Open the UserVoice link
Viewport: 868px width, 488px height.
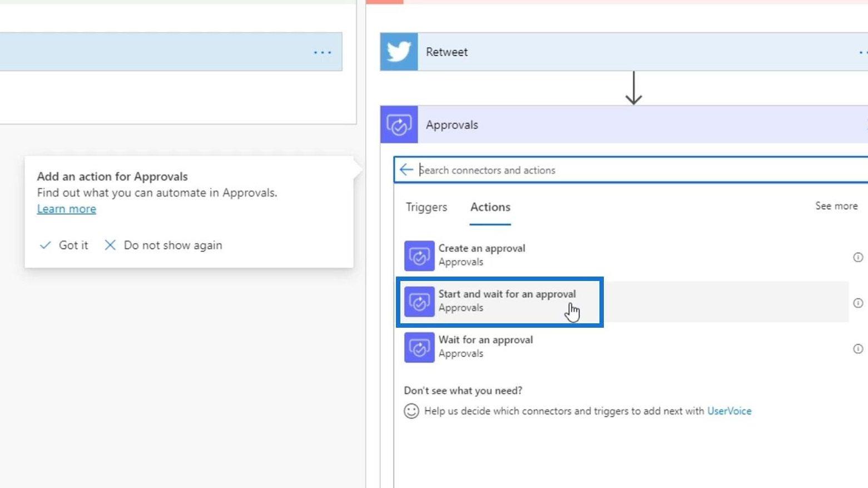729,411
